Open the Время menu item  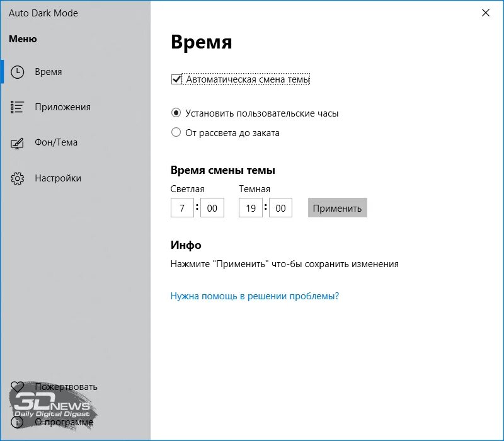click(x=76, y=72)
